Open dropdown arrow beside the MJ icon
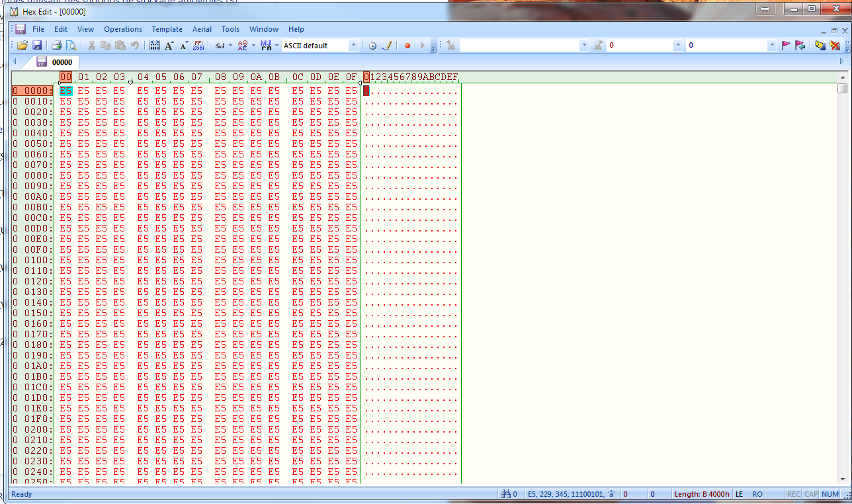 [277, 46]
